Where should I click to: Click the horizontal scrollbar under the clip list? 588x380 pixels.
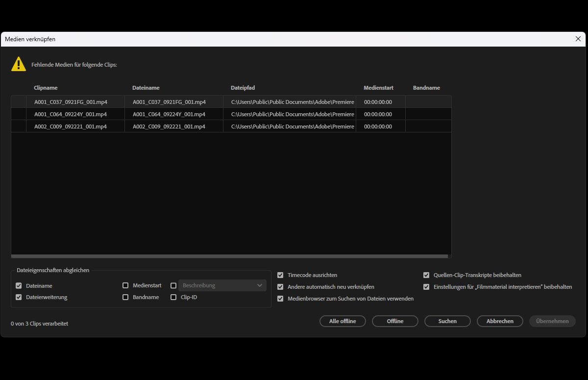pos(229,256)
